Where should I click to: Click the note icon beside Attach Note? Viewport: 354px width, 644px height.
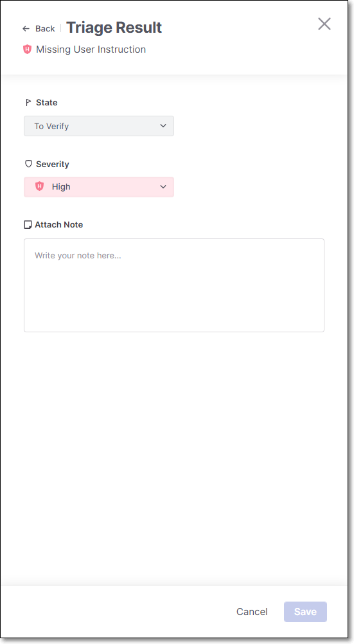pyautogui.click(x=28, y=225)
